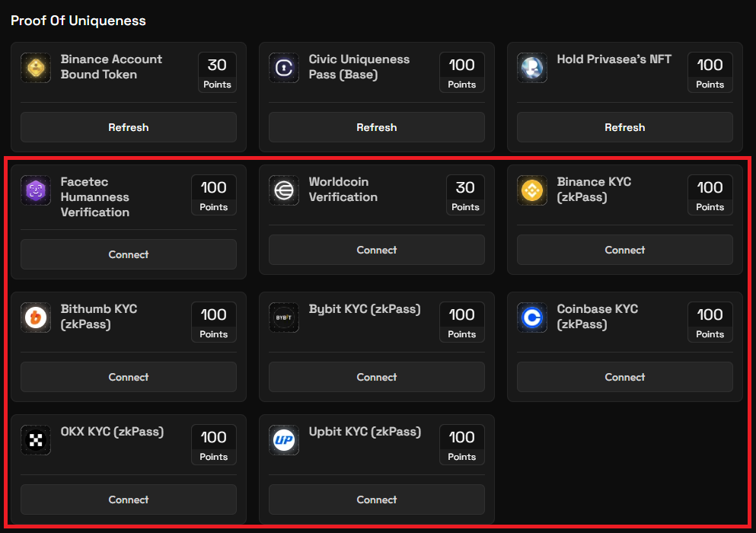This screenshot has height=533, width=756.
Task: Connect Worldcoin Verification
Action: point(377,250)
